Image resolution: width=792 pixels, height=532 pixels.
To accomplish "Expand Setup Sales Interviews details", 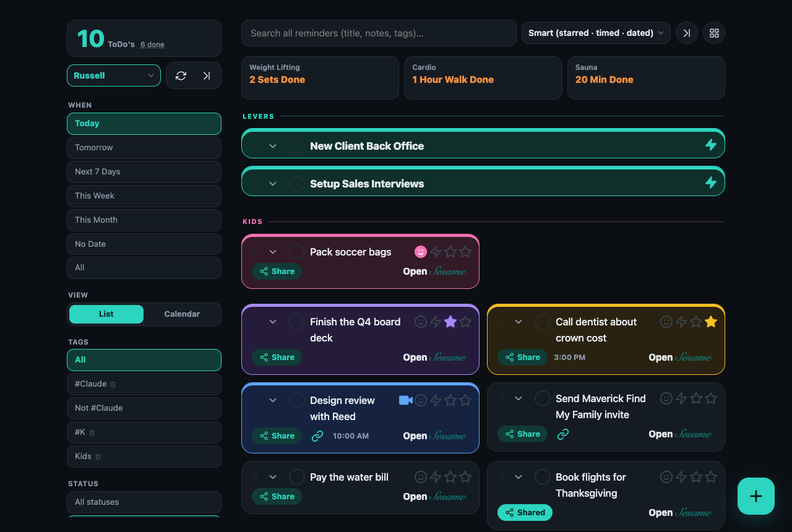I will pos(273,184).
